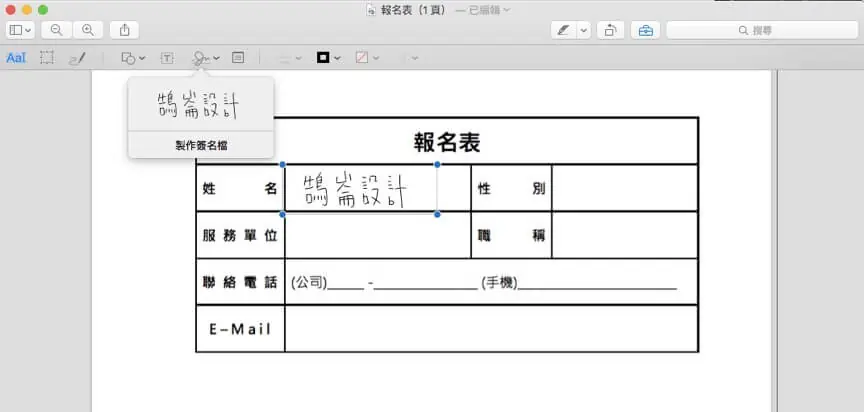The width and height of the screenshot is (864, 412).
Task: Click the 性 別 label cell
Action: [x=511, y=189]
